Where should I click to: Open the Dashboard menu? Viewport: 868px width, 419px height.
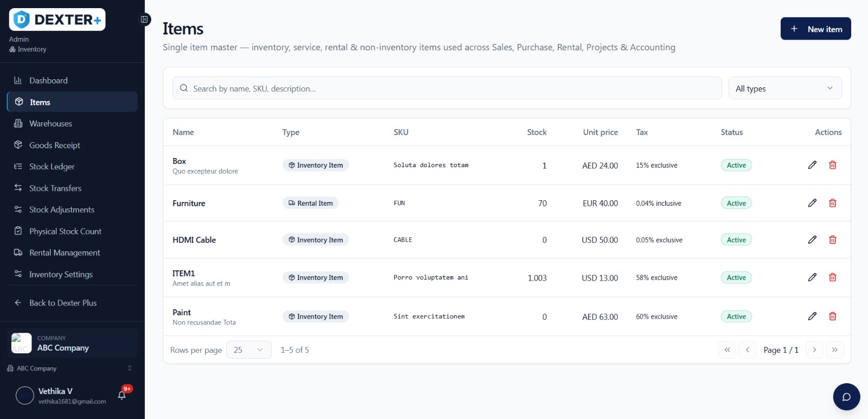pyautogui.click(x=72, y=80)
